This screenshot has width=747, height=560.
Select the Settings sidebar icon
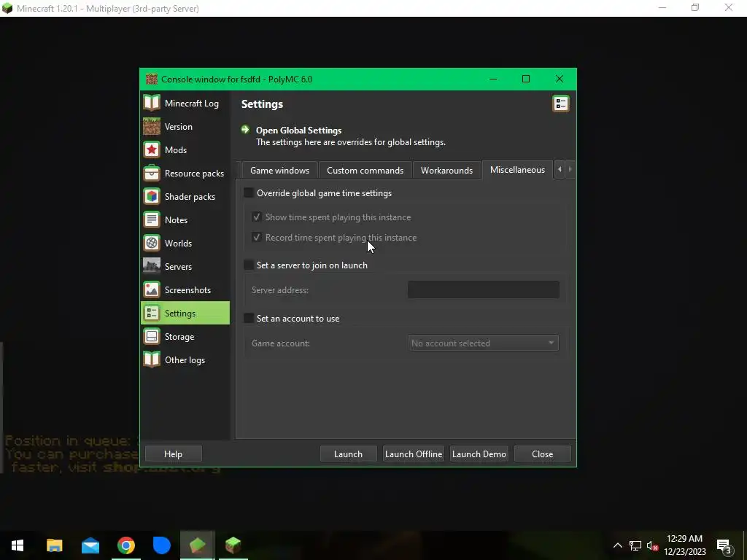click(x=152, y=313)
